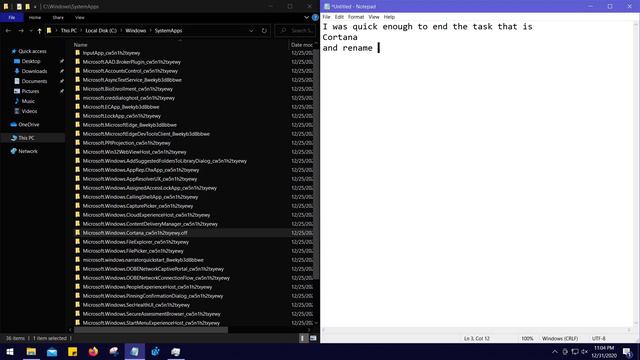Open Share ribbon tab in Explorer

[58, 18]
